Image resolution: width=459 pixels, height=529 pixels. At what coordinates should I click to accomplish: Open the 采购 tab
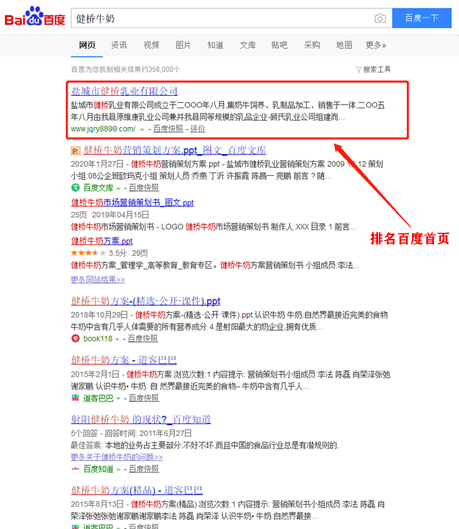point(312,45)
